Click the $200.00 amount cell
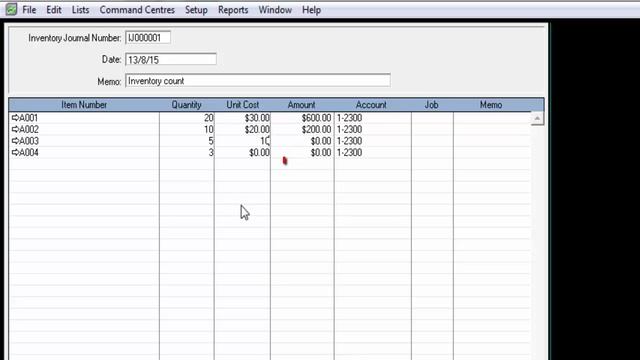This screenshot has width=640, height=360. coord(302,129)
